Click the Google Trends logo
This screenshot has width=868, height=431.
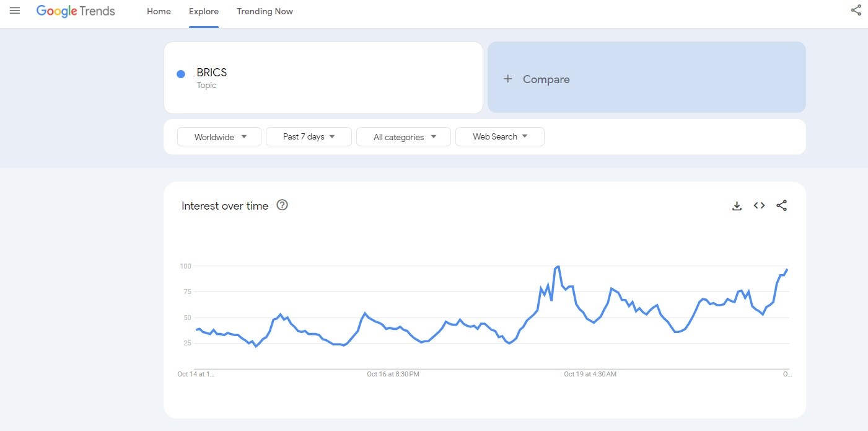(x=76, y=11)
